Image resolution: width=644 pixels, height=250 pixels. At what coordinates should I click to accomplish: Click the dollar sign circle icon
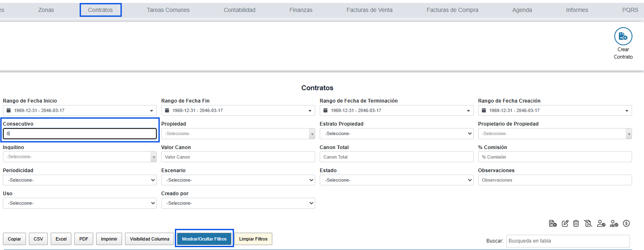pyautogui.click(x=626, y=224)
